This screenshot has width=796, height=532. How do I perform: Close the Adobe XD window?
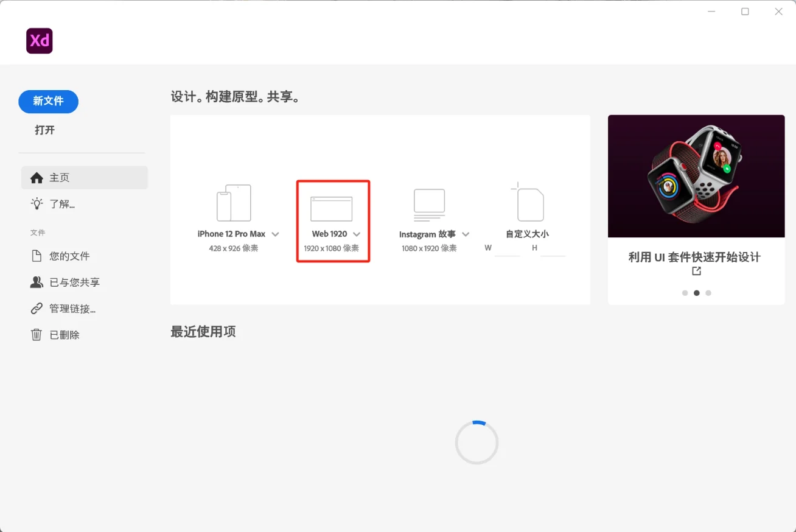coord(778,12)
